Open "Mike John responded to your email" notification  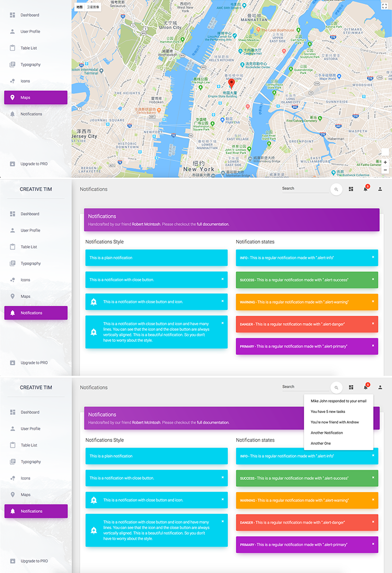tap(338, 401)
